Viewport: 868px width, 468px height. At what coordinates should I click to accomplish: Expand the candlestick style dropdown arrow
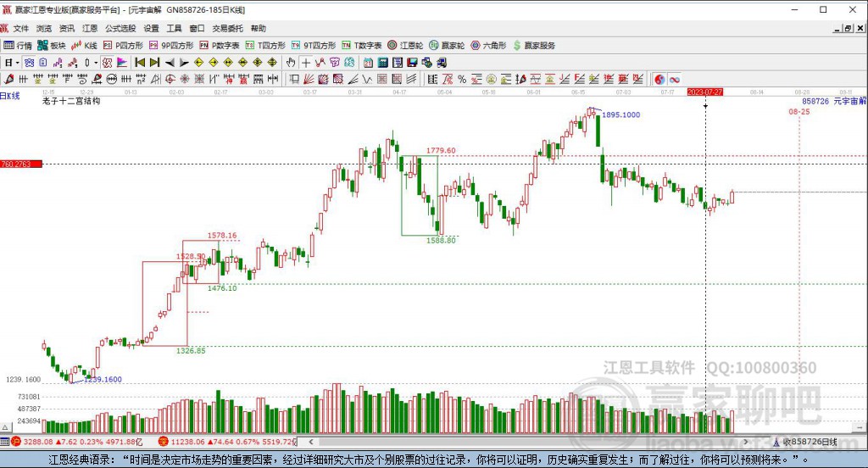tap(95, 63)
